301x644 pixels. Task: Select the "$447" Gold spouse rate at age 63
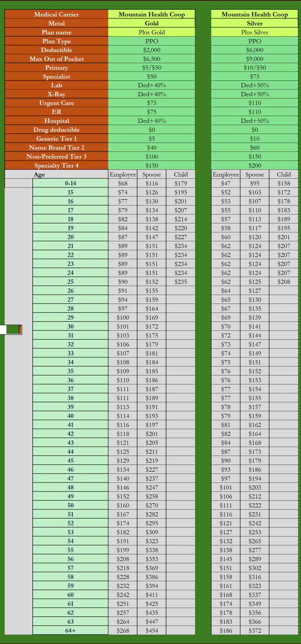point(152,622)
